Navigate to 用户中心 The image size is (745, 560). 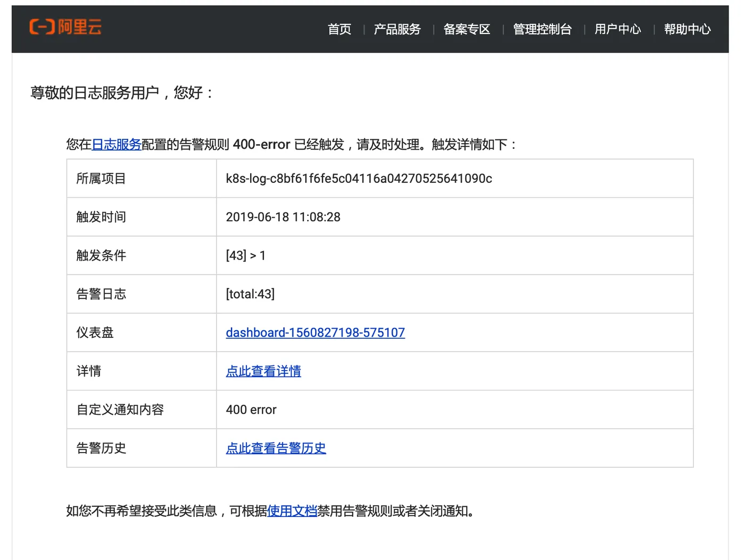pos(618,29)
